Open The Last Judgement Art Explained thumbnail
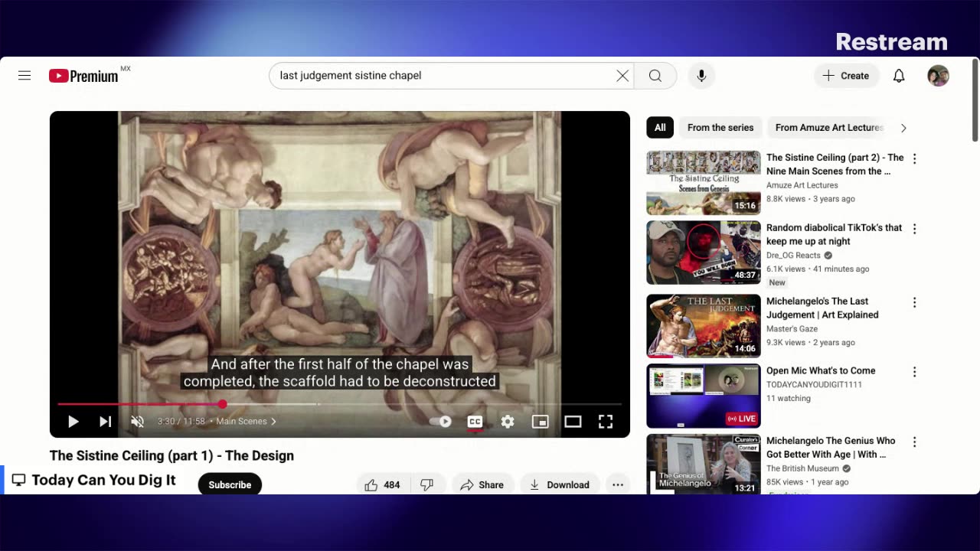 coord(704,326)
